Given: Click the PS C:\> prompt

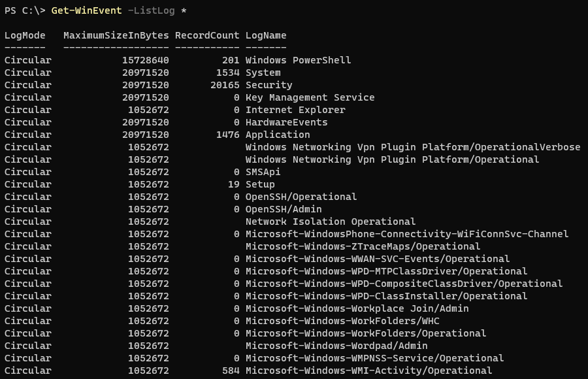Looking at the screenshot, I should pyautogui.click(x=22, y=10).
